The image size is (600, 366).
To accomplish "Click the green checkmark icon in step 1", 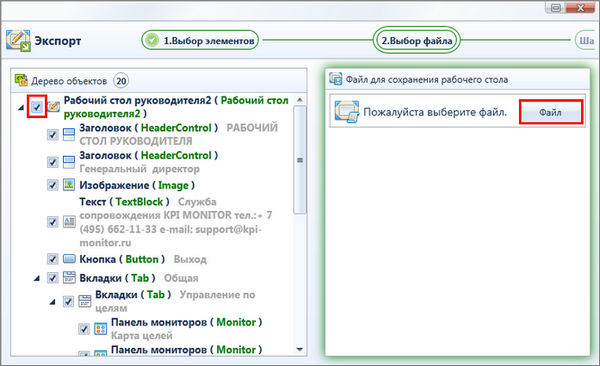I will tap(152, 40).
